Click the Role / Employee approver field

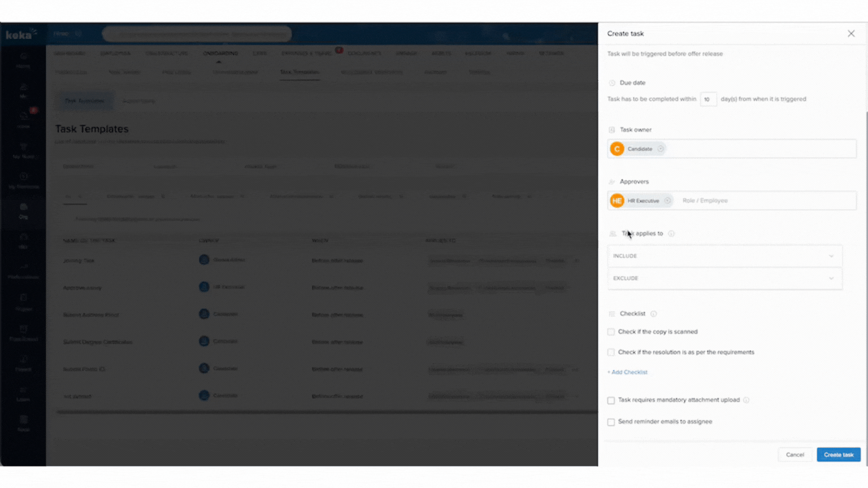(x=763, y=201)
